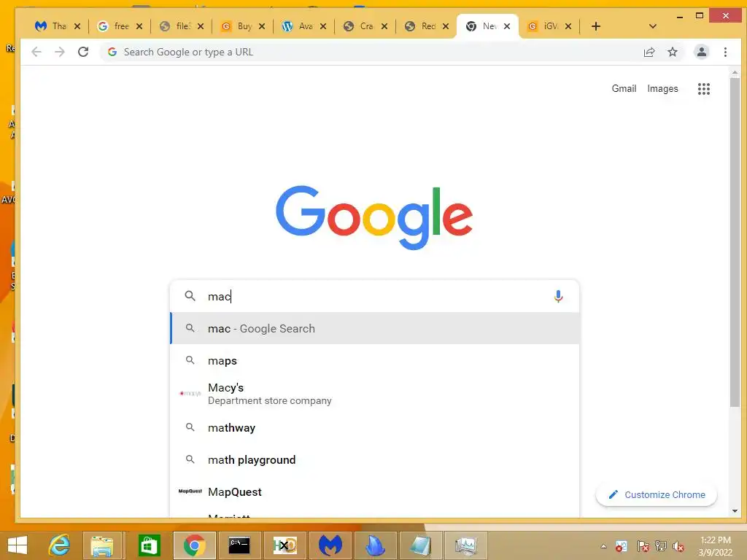This screenshot has height=560, width=747.
Task: Click the page's vertical scrollbar thumb
Action: tap(735, 243)
